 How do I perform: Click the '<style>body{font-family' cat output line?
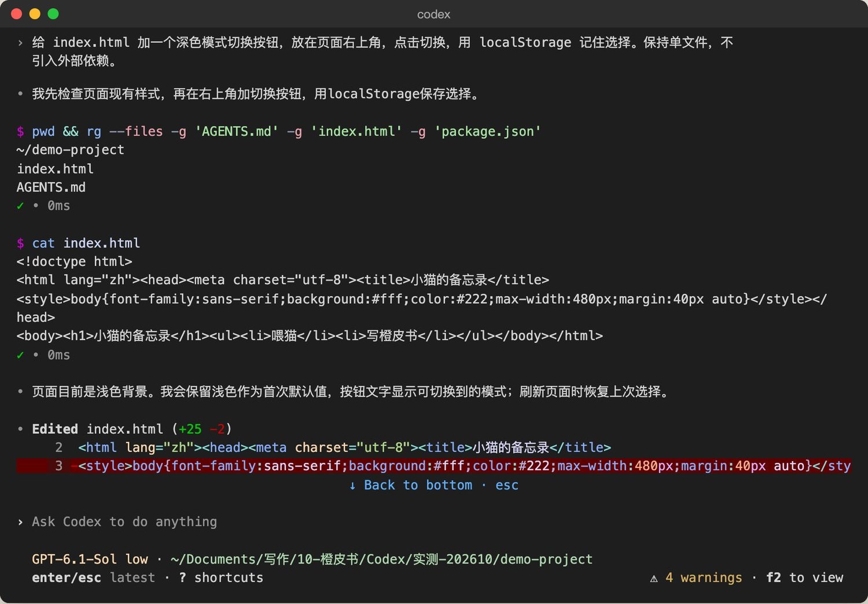pyautogui.click(x=422, y=308)
